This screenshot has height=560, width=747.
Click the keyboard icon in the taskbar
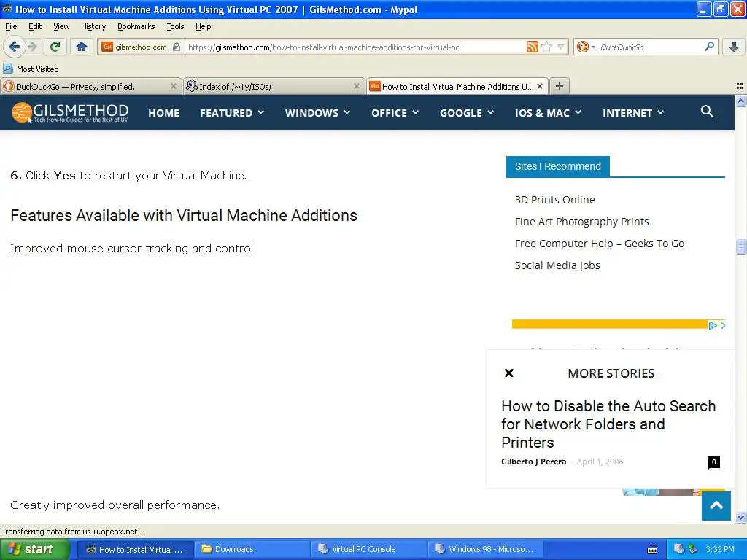[x=652, y=550]
